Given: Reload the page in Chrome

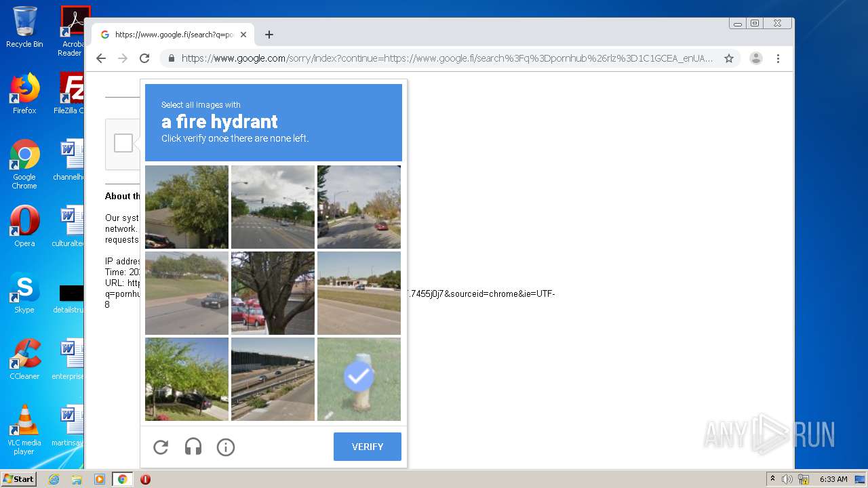Looking at the screenshot, I should coord(144,58).
